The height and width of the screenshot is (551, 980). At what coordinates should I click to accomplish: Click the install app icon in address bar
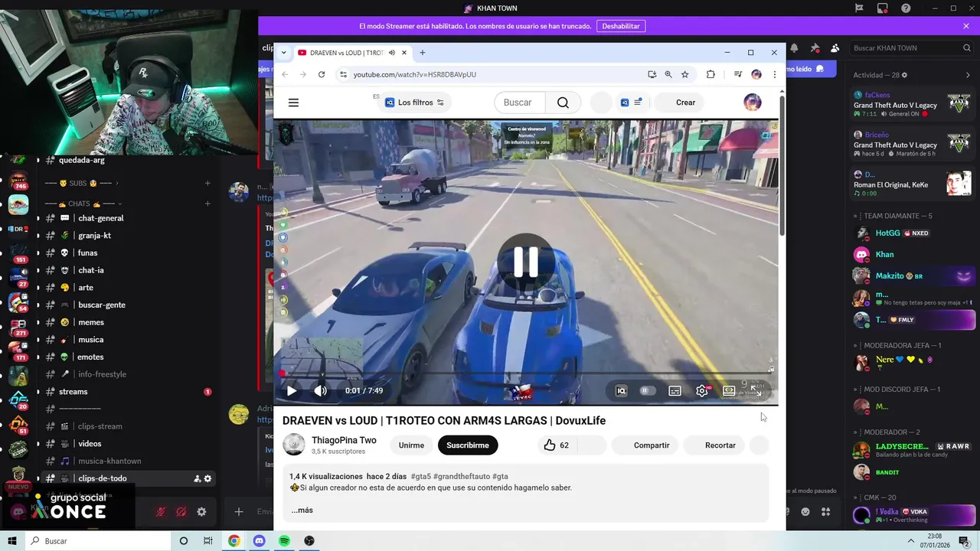coord(652,74)
